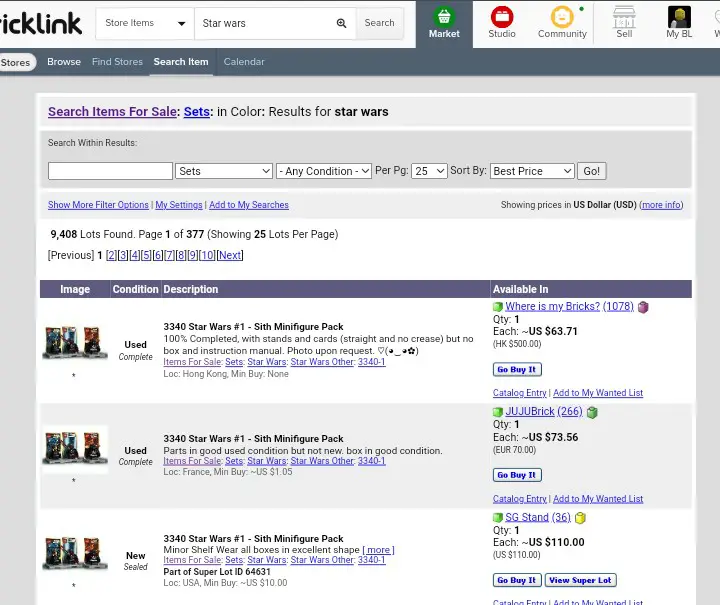Open thumbnail of sealed Sith Minifigure Pack
Viewport: 720px width, 605px height.
point(75,553)
